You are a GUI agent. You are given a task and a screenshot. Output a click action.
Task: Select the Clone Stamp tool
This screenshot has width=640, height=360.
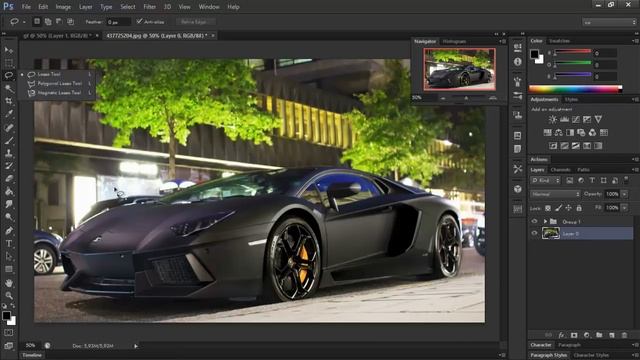pos(9,153)
